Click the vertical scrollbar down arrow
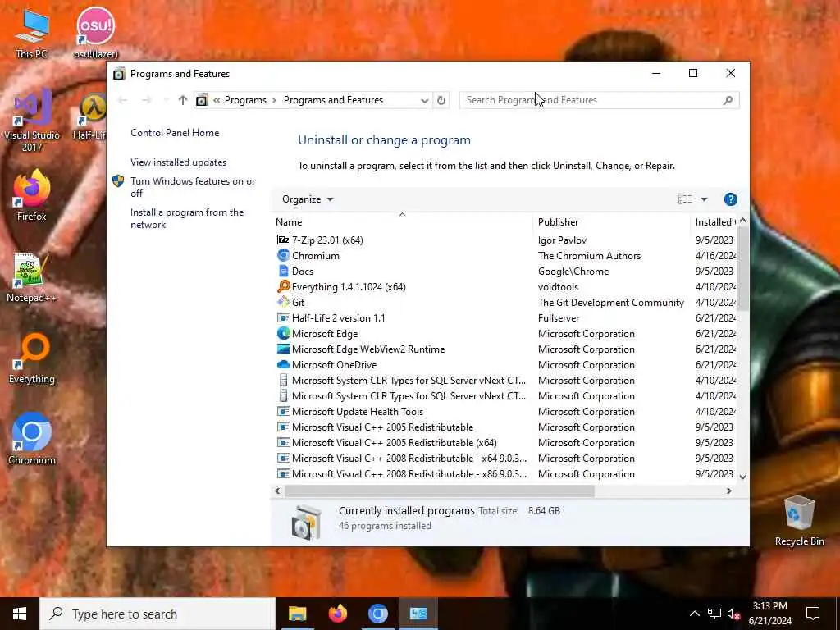840x630 pixels. tap(742, 477)
